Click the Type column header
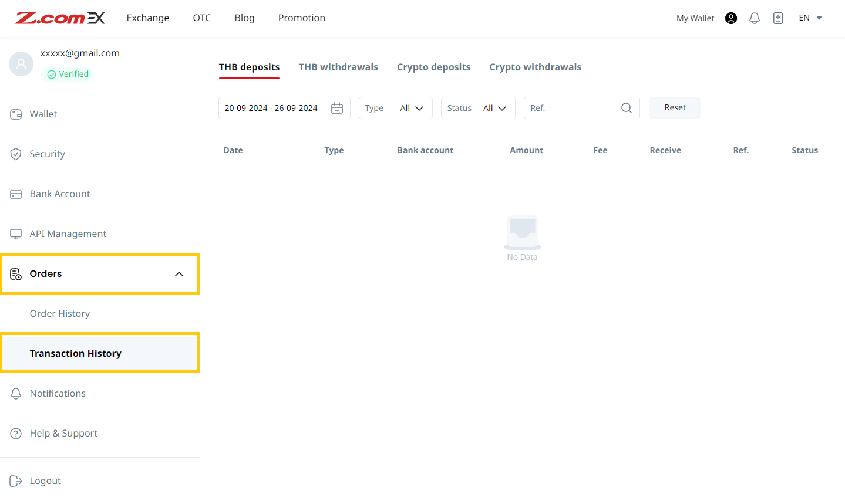The height and width of the screenshot is (504, 845). (x=334, y=150)
